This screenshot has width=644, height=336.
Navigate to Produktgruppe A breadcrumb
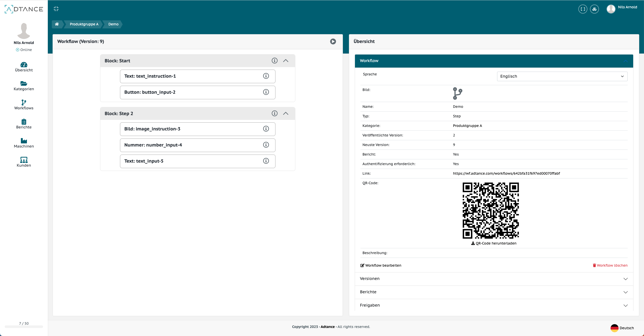coord(84,24)
